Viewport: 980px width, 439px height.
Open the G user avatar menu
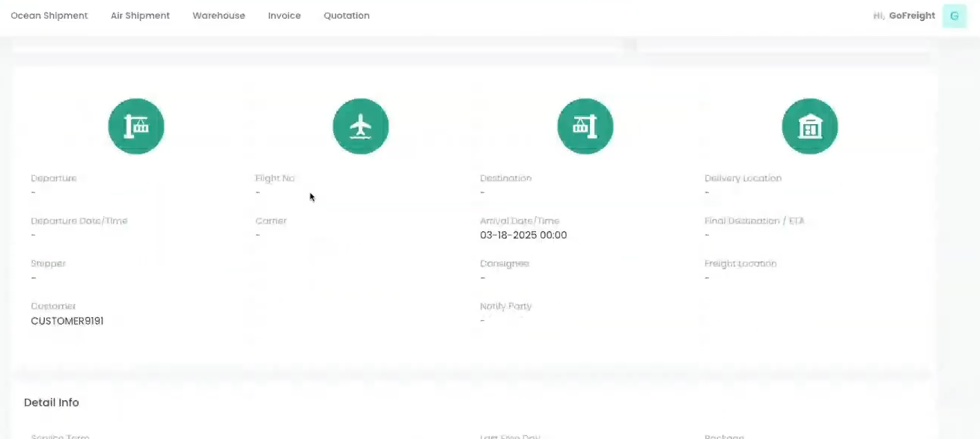click(x=954, y=16)
